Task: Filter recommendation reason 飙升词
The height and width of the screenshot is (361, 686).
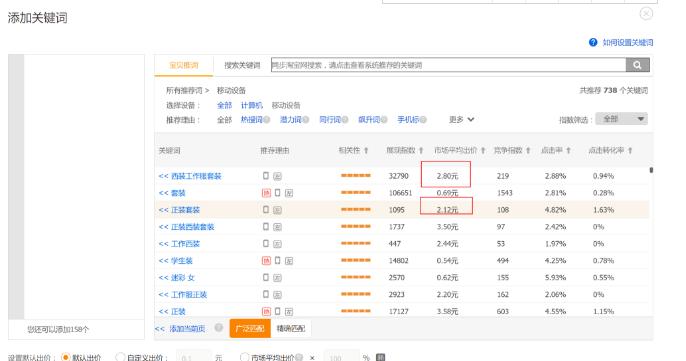Action: (369, 119)
